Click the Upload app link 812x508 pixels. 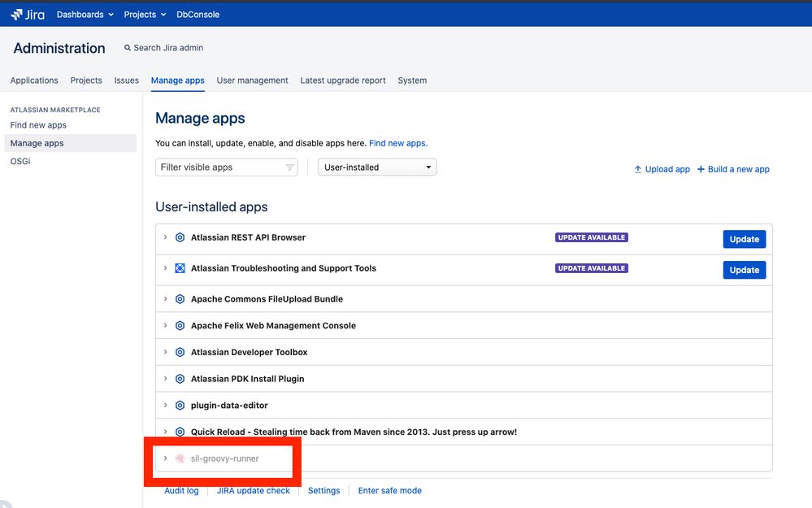click(667, 169)
